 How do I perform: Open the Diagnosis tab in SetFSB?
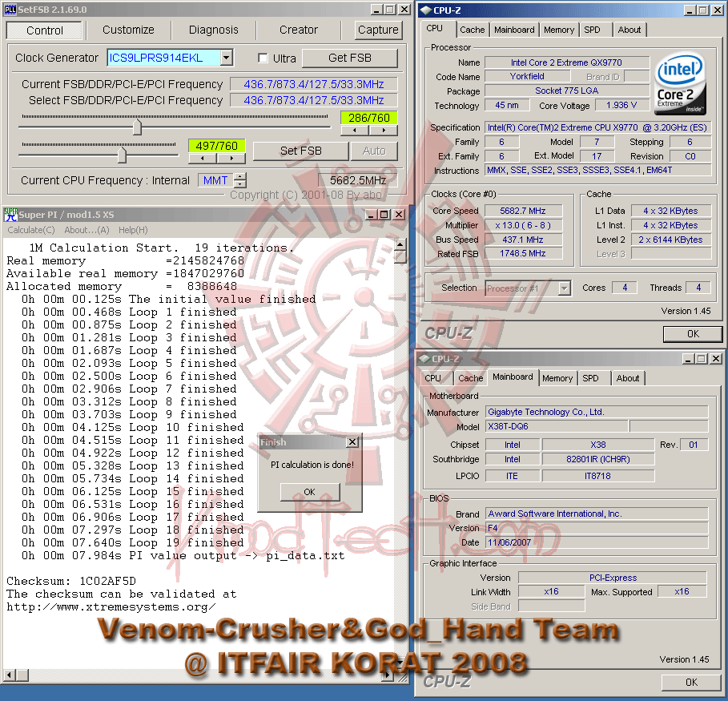pos(214,30)
